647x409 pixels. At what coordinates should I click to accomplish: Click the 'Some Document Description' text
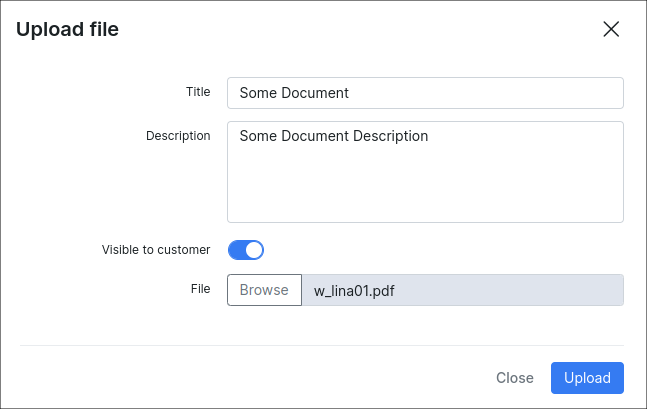(334, 136)
